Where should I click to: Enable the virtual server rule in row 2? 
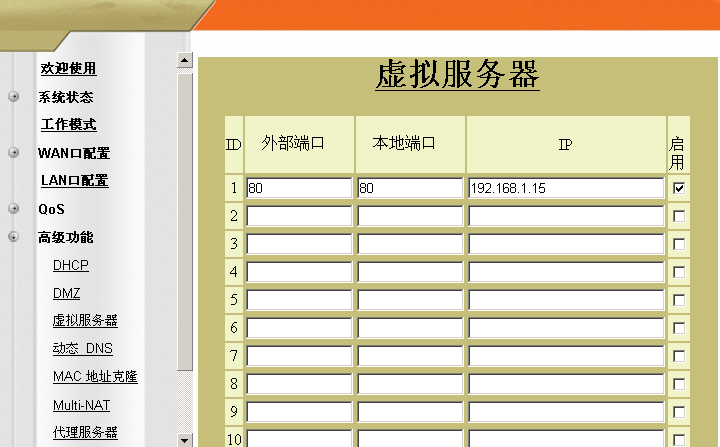click(x=679, y=216)
